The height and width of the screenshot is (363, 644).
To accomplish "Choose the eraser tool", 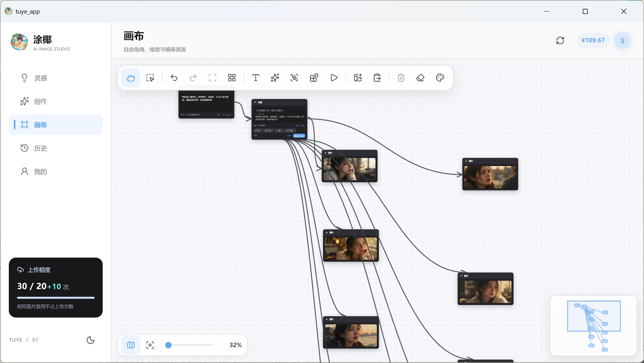I will point(420,78).
